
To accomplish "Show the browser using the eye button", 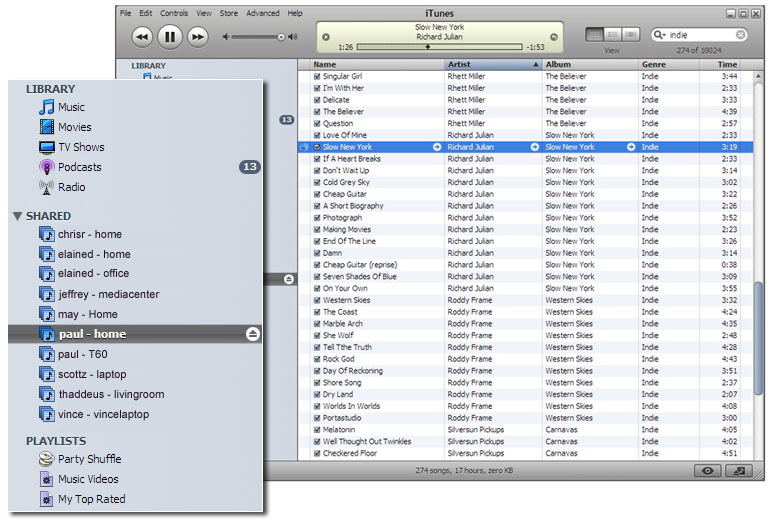I will [x=708, y=471].
